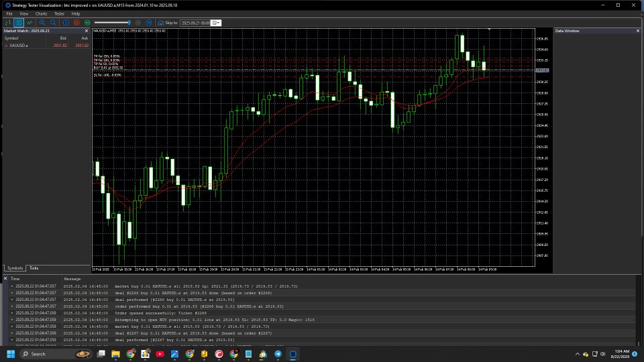Open Task View from the taskbar

point(101,354)
